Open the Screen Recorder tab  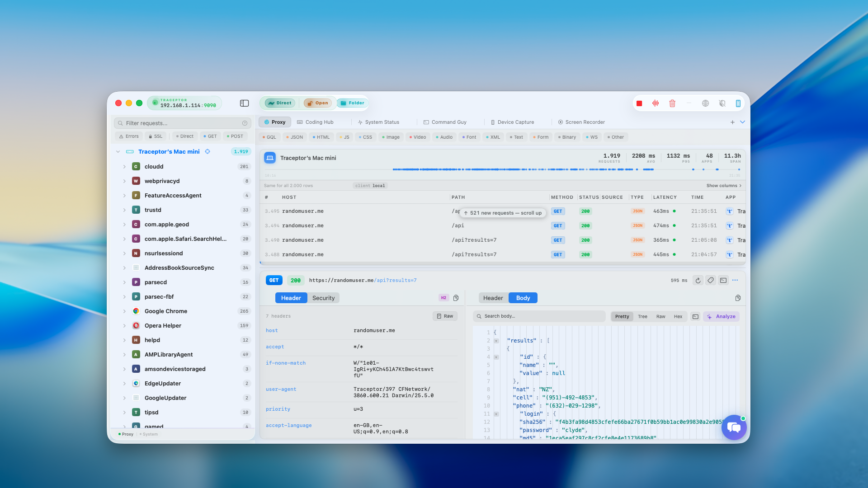click(581, 122)
